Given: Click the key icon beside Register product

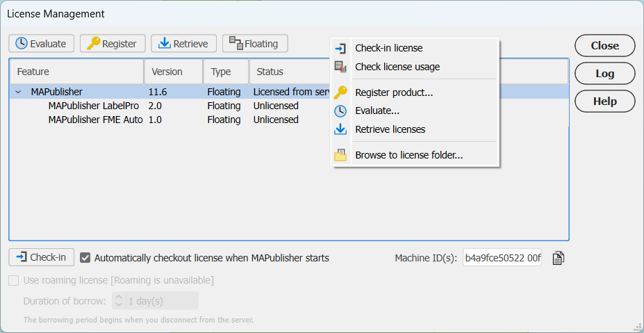Looking at the screenshot, I should pos(340,92).
